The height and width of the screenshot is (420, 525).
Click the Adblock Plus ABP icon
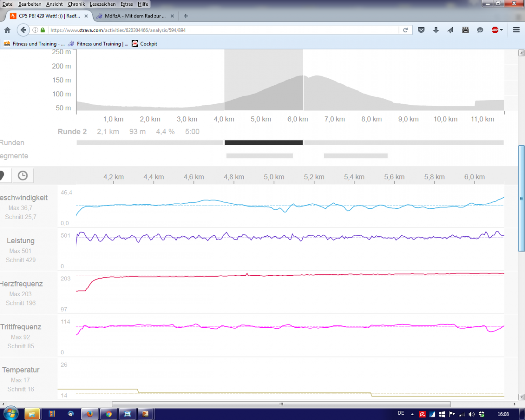[x=495, y=30]
